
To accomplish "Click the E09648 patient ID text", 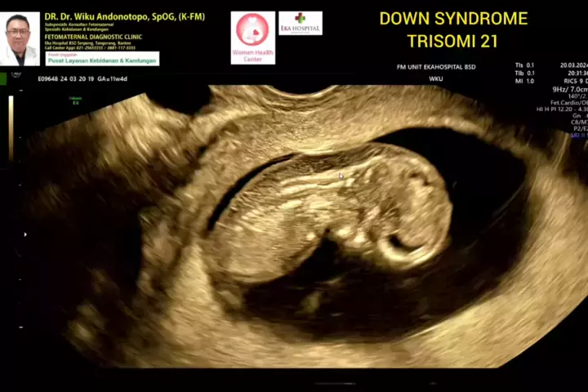I will pyautogui.click(x=51, y=80).
